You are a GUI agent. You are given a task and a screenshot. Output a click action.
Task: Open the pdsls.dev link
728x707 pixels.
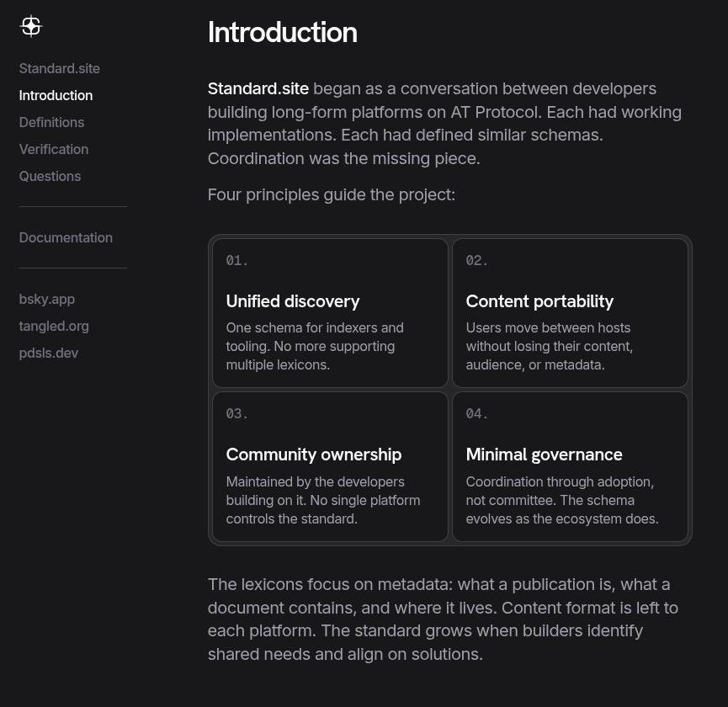pos(48,353)
